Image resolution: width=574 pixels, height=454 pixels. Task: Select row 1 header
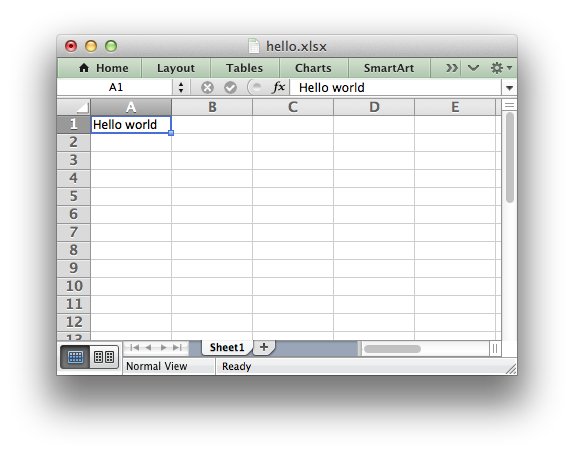pyautogui.click(x=74, y=124)
